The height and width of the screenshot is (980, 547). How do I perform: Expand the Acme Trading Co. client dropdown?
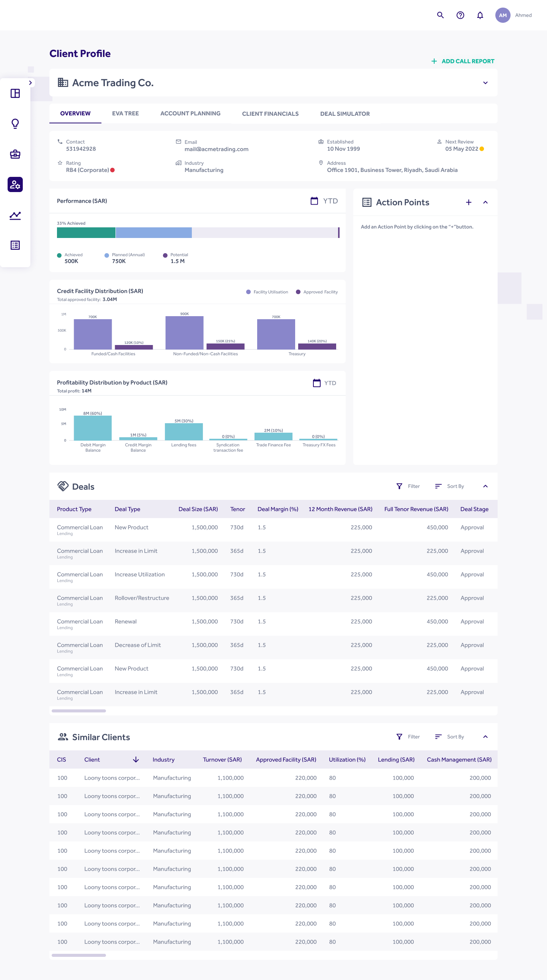click(485, 83)
